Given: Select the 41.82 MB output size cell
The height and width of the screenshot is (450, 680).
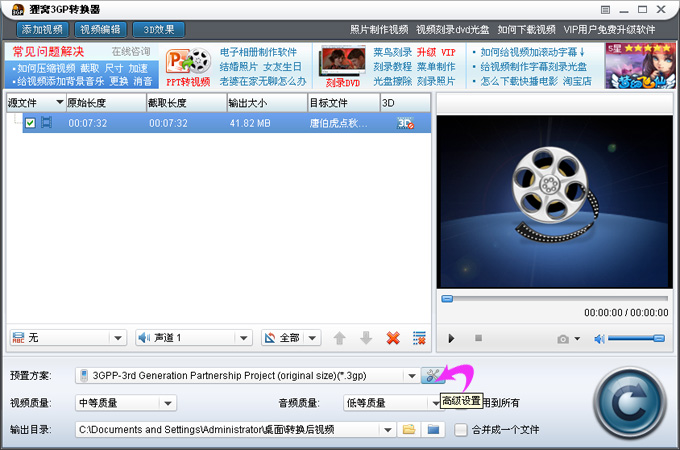Looking at the screenshot, I should pyautogui.click(x=250, y=123).
